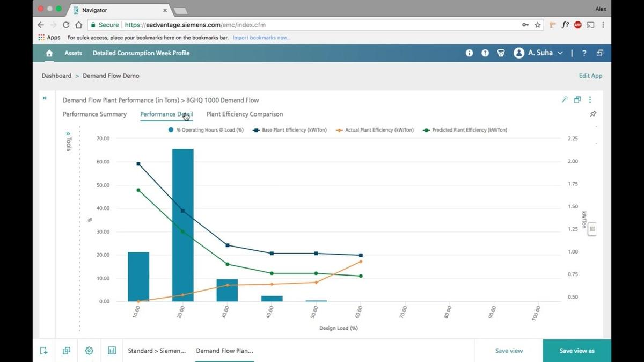Select the Standard > Siemen... bottom tab
Viewport: 644px width, 362px height.
[x=157, y=351]
